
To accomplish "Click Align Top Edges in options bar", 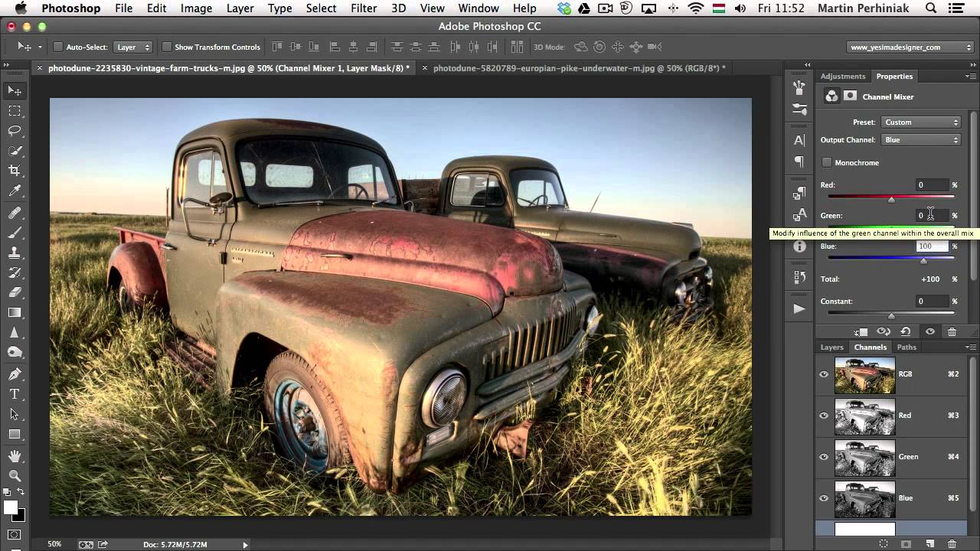I will point(277,47).
